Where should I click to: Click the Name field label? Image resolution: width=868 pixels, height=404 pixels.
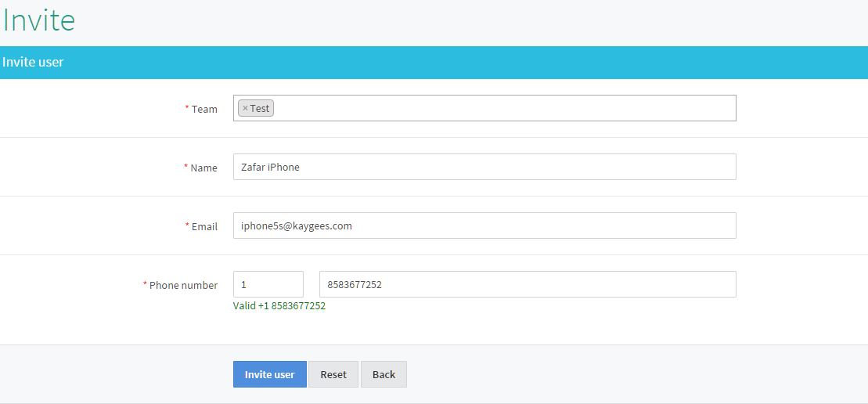coord(203,168)
